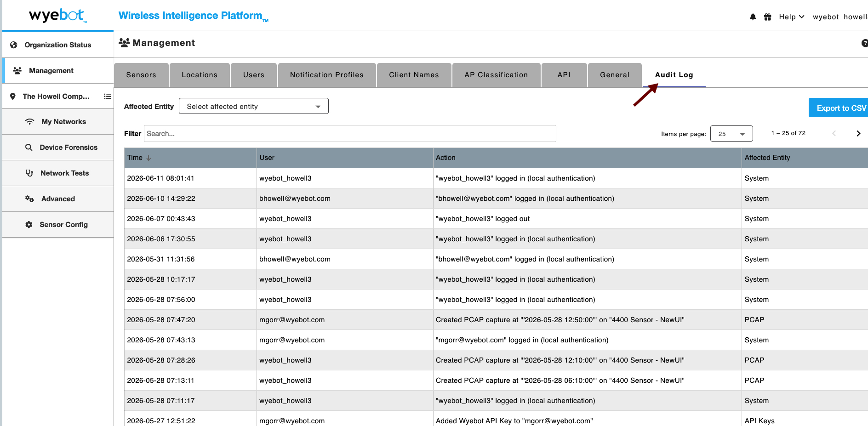Click time 2026-05-31 11:31:56
The height and width of the screenshot is (426, 868).
click(x=161, y=259)
